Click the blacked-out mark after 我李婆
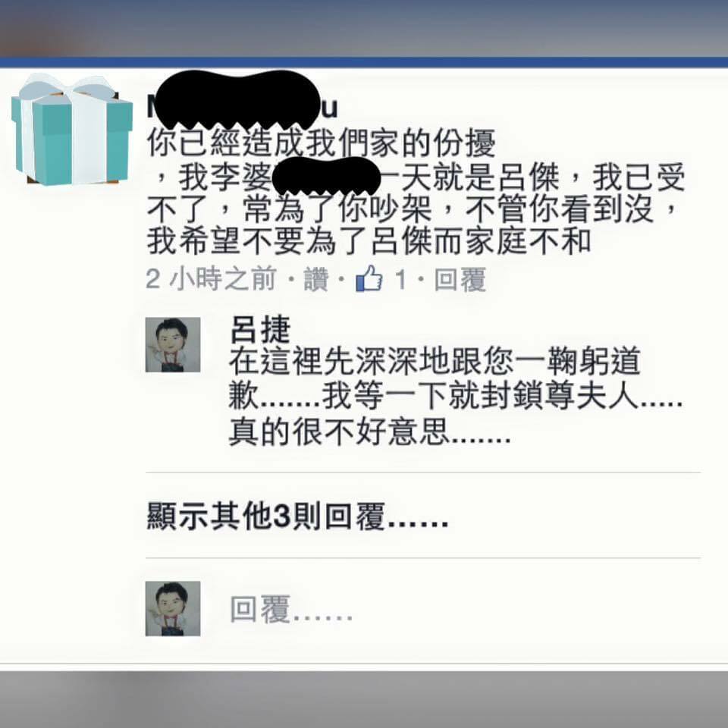Screen dimensions: 728x728 coord(326,175)
